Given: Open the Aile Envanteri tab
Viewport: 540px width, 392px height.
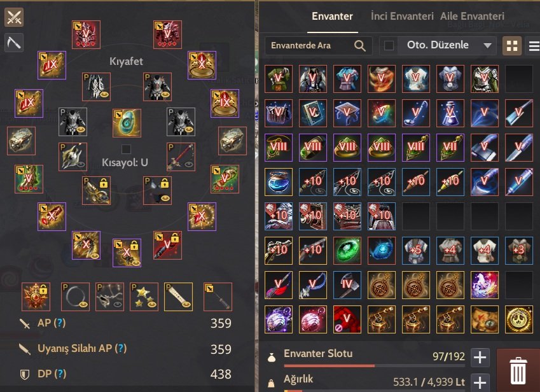Looking at the screenshot, I should point(472,16).
